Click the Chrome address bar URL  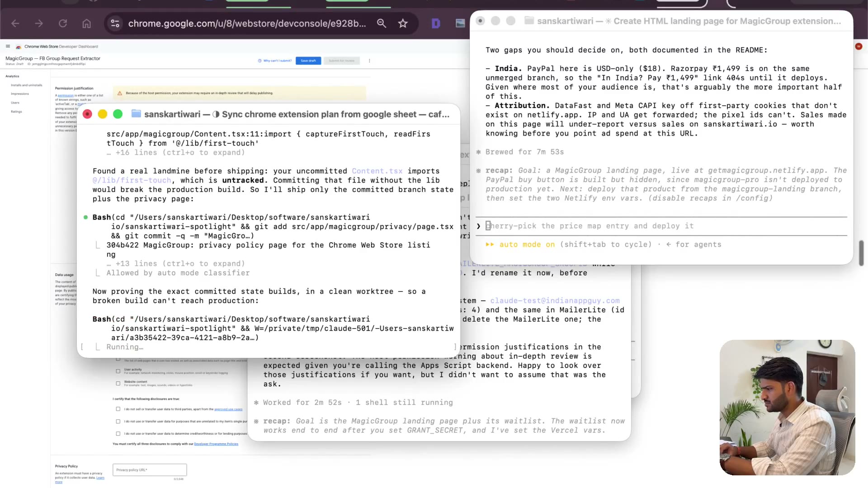click(247, 23)
